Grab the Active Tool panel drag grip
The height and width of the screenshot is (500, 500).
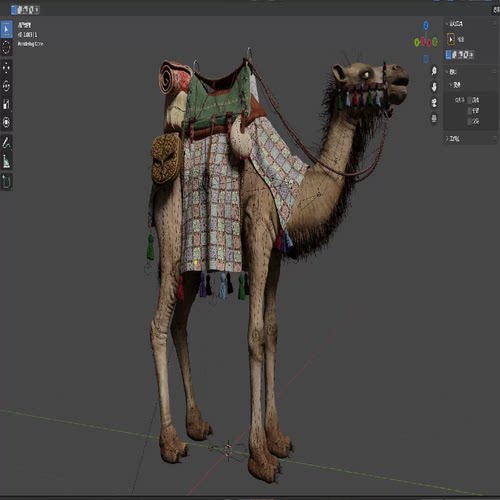[x=494, y=23]
